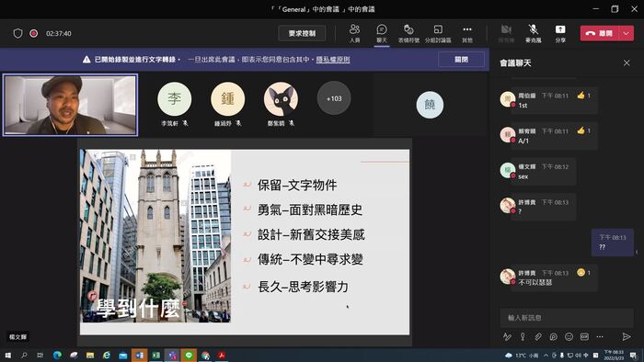This screenshot has width=644, height=362.
Task: Select the presenter's video thumbnail
Action: (x=70, y=105)
